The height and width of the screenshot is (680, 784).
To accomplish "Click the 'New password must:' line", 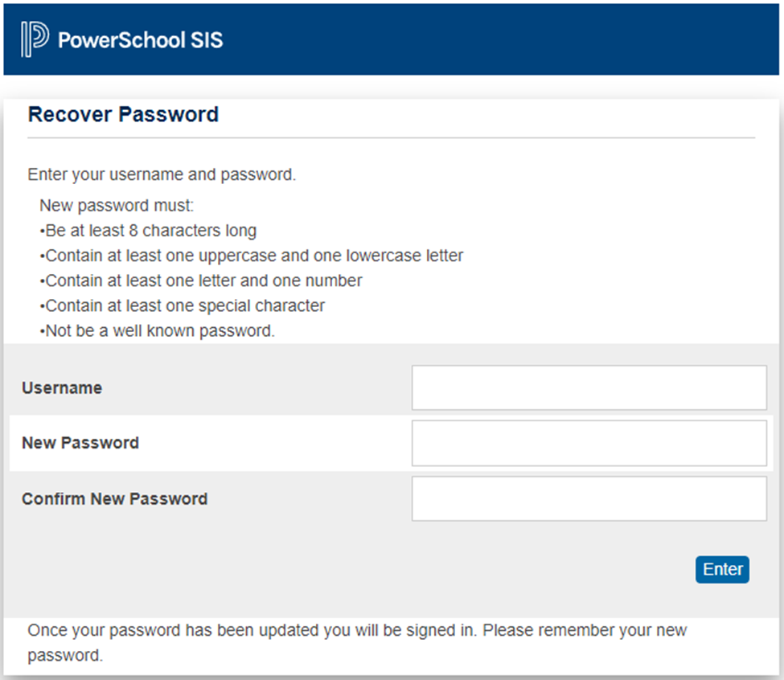I will tap(111, 206).
